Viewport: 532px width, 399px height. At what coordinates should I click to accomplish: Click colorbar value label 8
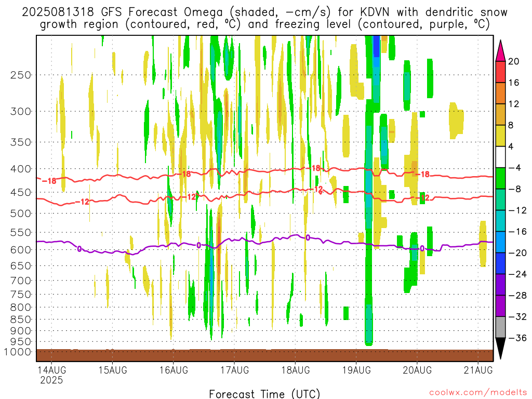pyautogui.click(x=511, y=125)
